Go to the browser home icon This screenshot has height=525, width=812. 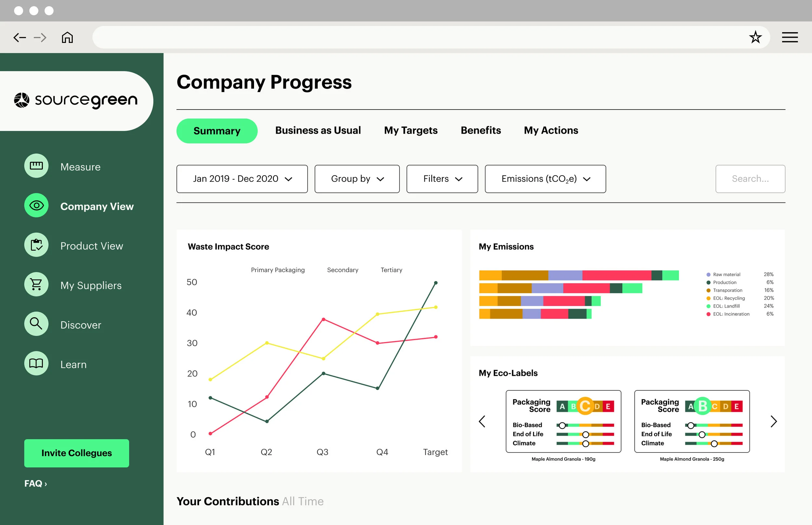coord(67,37)
